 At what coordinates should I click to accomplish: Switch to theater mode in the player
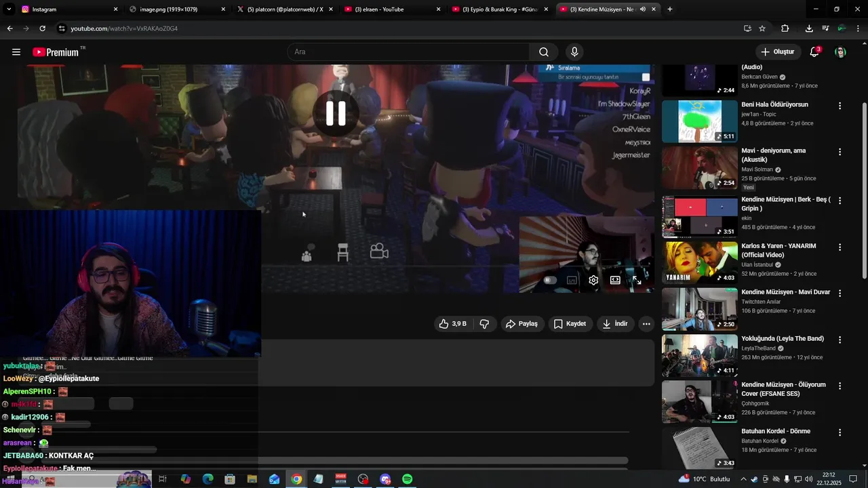click(x=615, y=280)
